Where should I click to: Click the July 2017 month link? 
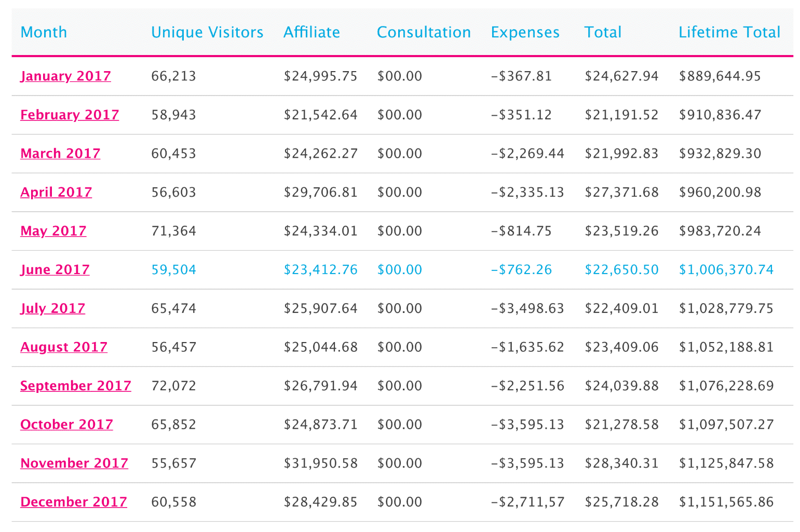tap(52, 308)
